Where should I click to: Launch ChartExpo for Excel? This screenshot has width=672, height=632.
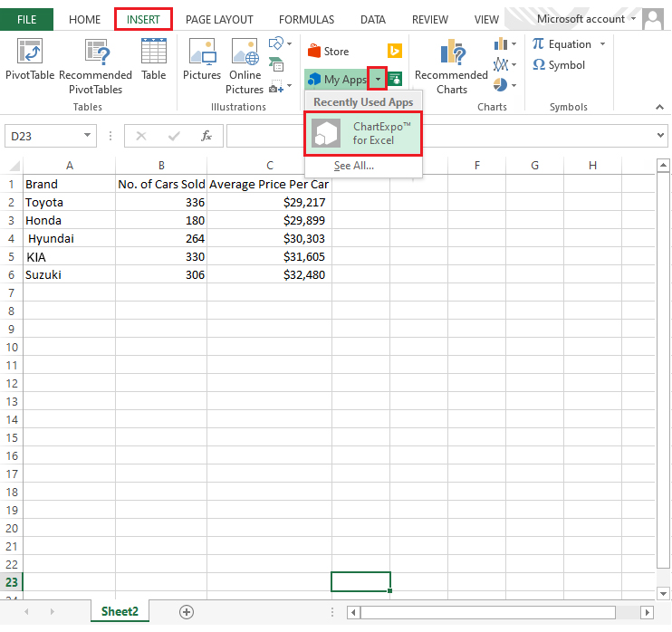(x=363, y=133)
